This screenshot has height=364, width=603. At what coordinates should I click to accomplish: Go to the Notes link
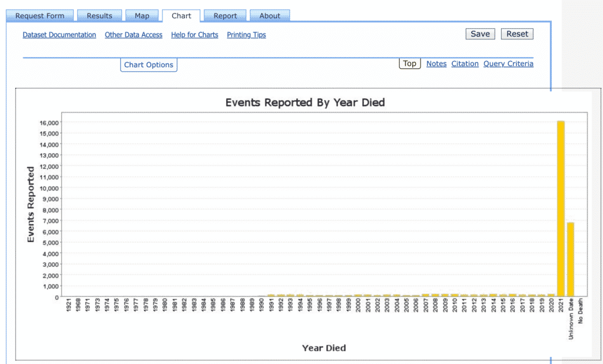coord(436,64)
